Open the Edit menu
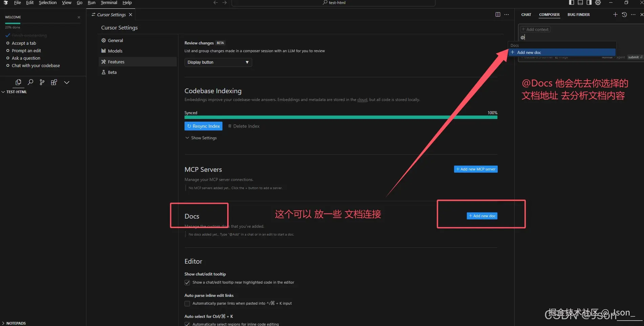644x326 pixels. [30, 3]
